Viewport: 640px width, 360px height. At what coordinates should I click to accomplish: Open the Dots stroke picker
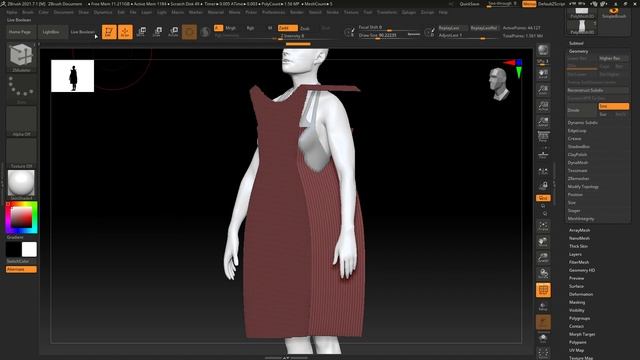(21, 89)
